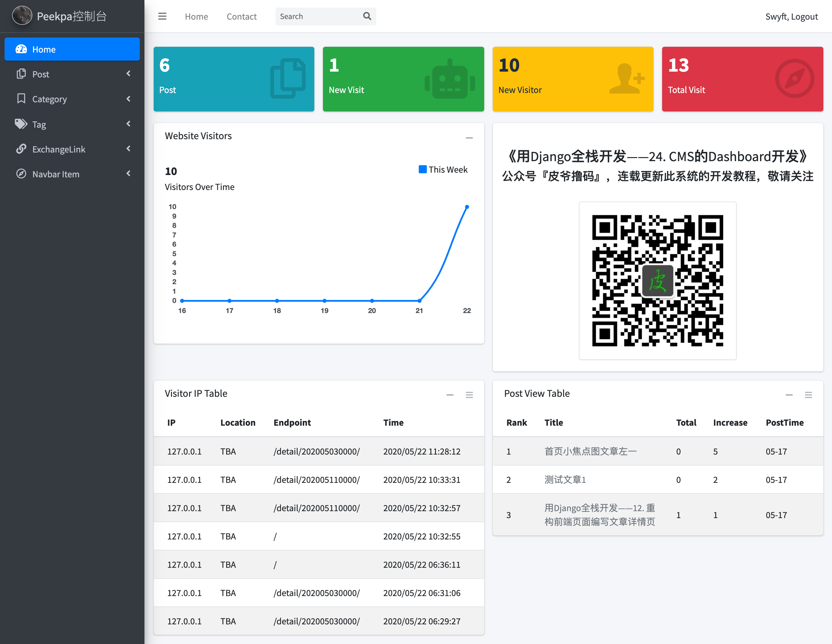The image size is (832, 644).
Task: Click the Post documents icon in sidebar
Action: coord(21,74)
